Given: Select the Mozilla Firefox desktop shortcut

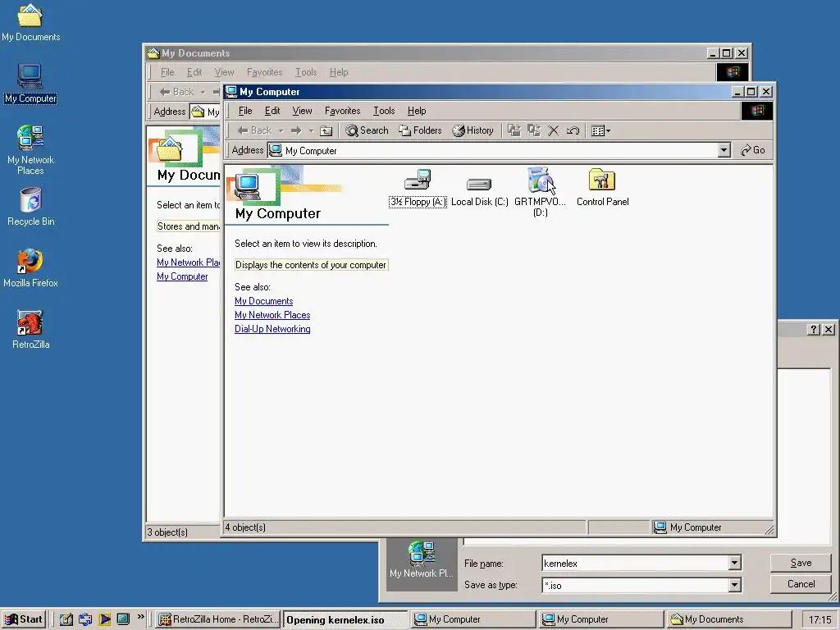Looking at the screenshot, I should (30, 268).
